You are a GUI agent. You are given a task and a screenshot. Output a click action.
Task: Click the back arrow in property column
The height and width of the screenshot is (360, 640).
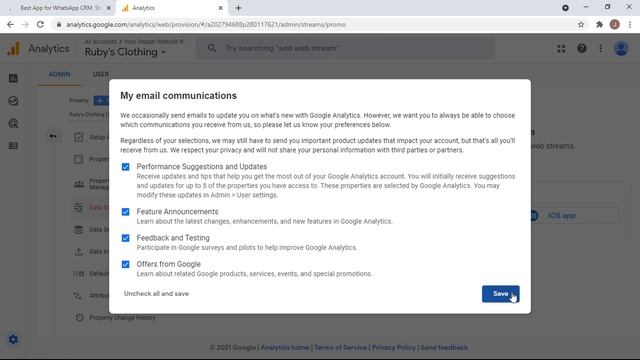click(x=53, y=136)
